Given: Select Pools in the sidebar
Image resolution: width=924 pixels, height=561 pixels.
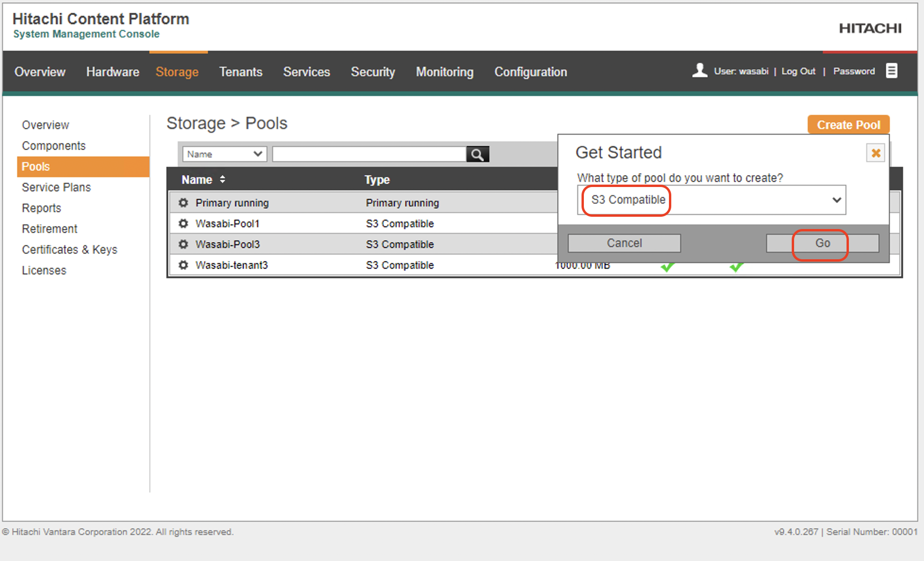Looking at the screenshot, I should click(x=83, y=167).
